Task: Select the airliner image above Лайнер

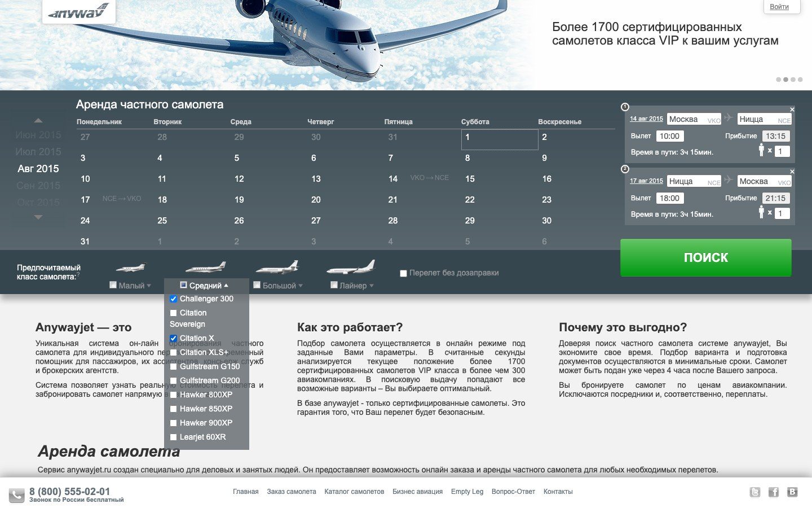Action: coord(350,266)
